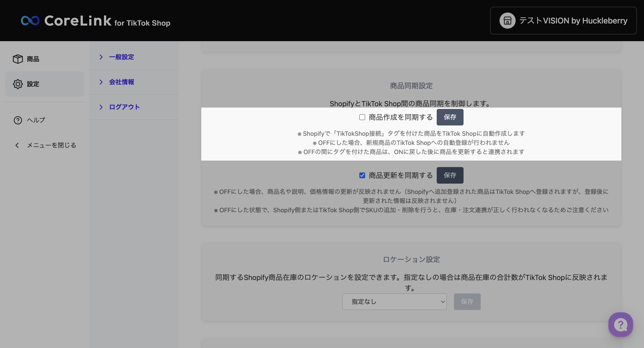Viewport: 644px width, 348px height.
Task: Click the store icon next to テストVISION
Action: [x=507, y=21]
